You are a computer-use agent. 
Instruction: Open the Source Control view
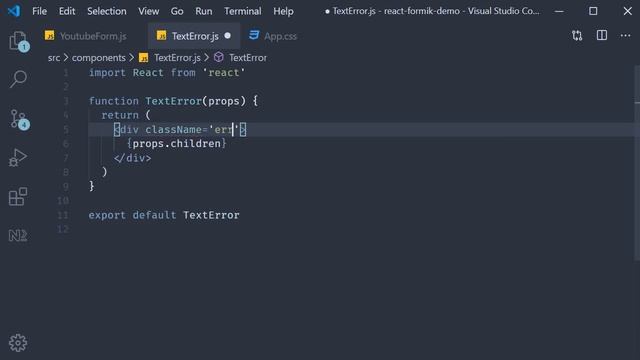pyautogui.click(x=18, y=119)
